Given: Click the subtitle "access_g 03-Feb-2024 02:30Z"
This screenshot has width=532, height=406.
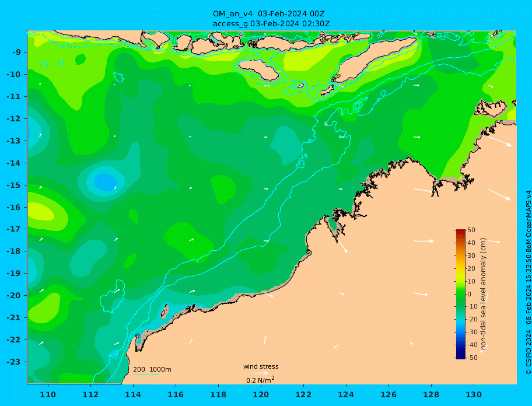Looking at the screenshot, I should click(271, 24).
